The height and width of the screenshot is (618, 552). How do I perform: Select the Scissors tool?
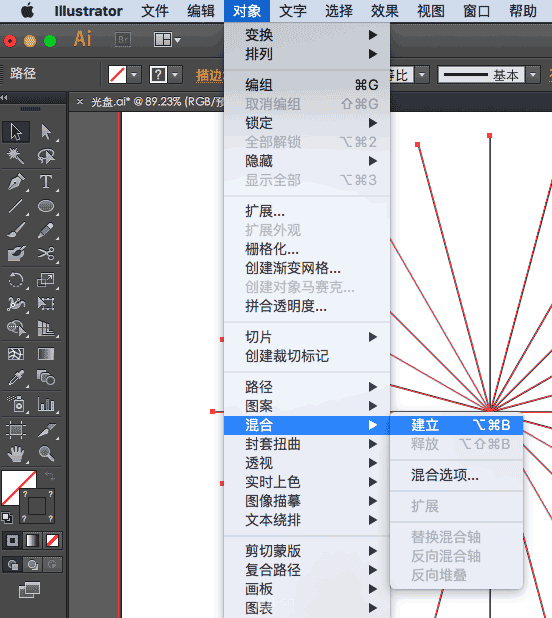(x=46, y=254)
